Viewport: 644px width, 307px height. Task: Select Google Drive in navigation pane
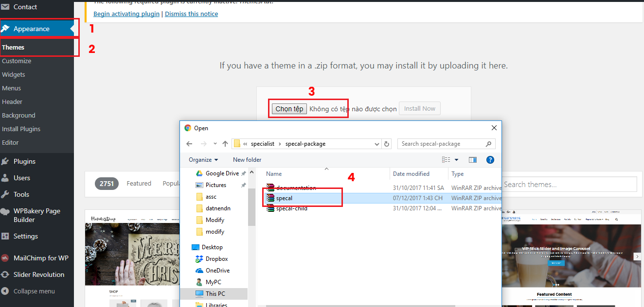point(216,173)
